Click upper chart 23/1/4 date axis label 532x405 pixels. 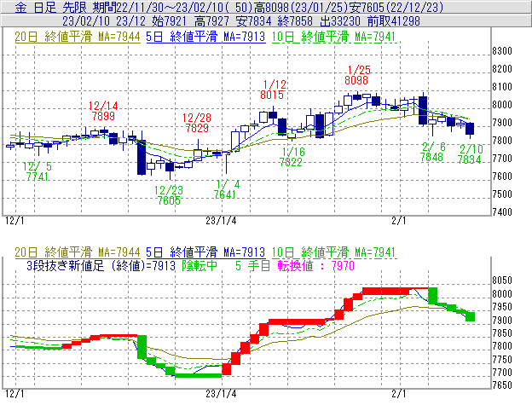pos(221,221)
